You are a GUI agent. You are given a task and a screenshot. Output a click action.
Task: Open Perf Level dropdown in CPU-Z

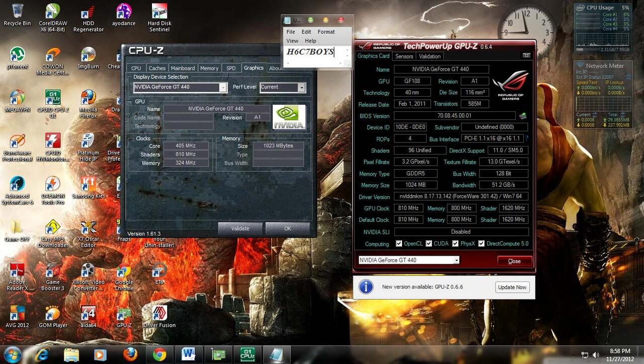coord(301,88)
